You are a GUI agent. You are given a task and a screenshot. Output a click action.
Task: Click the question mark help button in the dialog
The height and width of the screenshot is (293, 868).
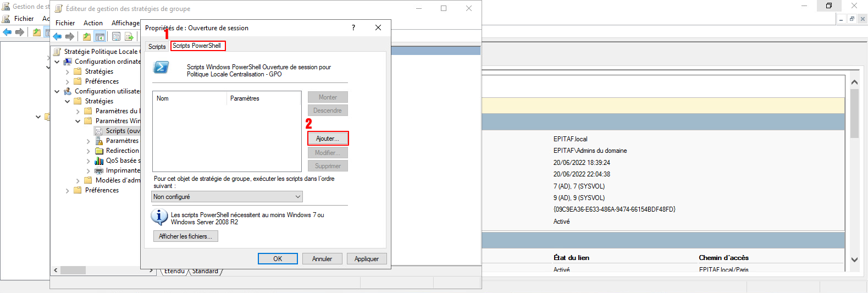pos(353,27)
